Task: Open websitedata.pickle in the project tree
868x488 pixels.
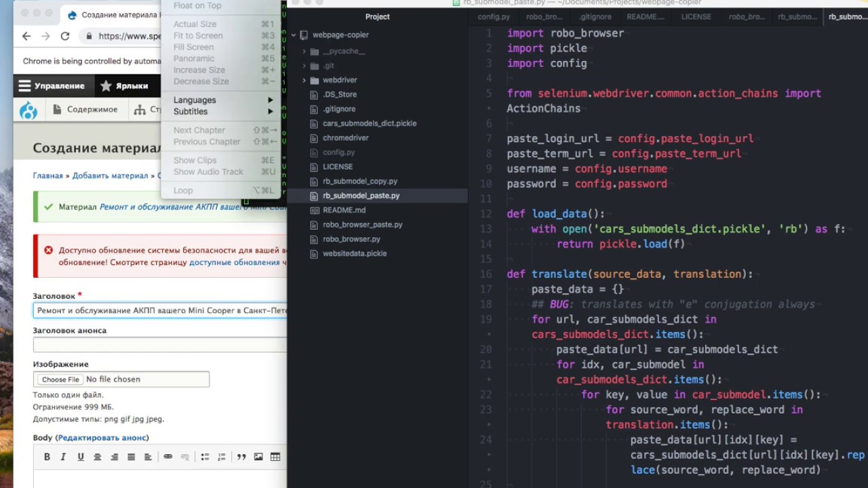Action: click(x=355, y=253)
